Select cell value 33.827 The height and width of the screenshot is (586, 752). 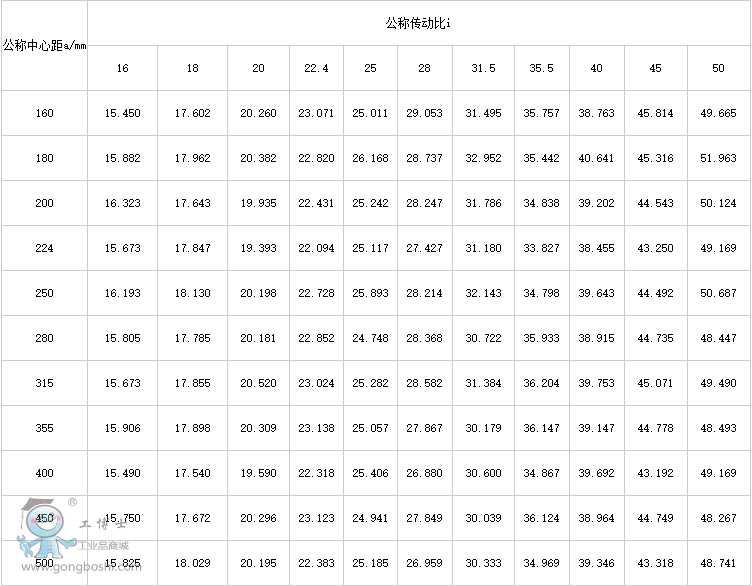(541, 248)
